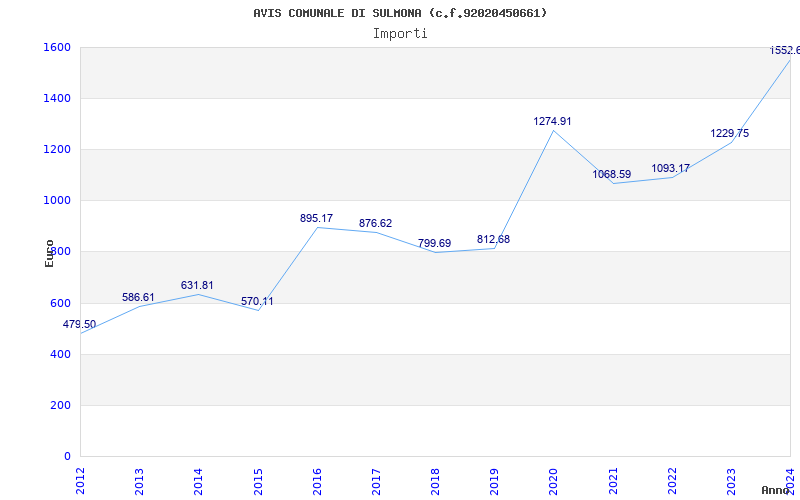Viewport: 800px width, 500px height.
Task: Select the x-axis year 2012
Action: (81, 481)
